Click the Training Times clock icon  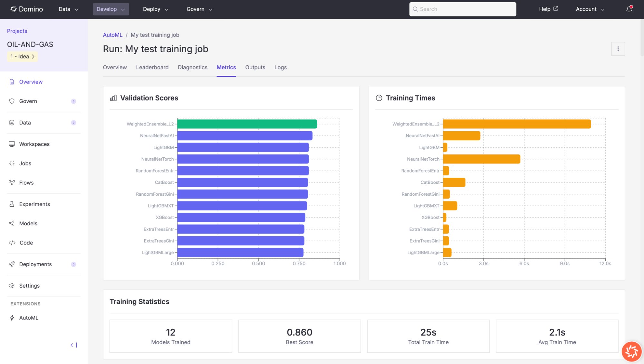pyautogui.click(x=379, y=98)
